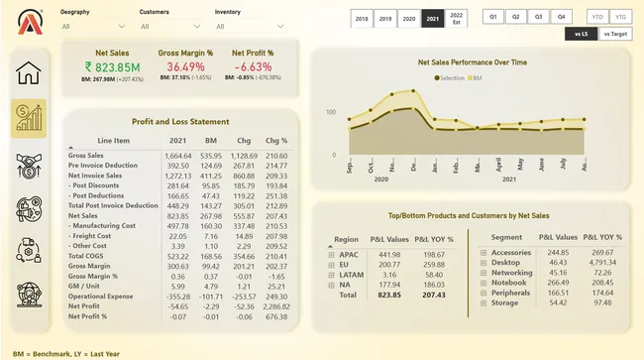Select the APAC P&L value 441.98
The width and height of the screenshot is (644, 360).
pyautogui.click(x=389, y=255)
